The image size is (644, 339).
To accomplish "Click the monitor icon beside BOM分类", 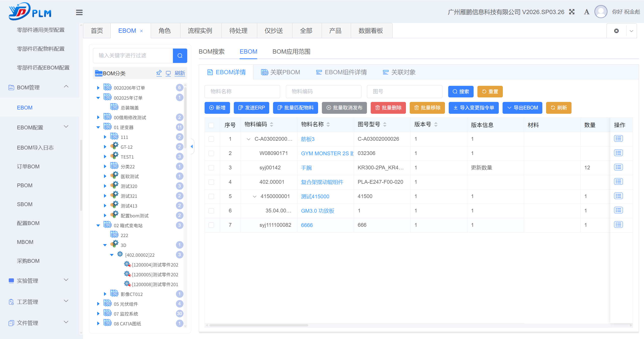I will click(168, 73).
